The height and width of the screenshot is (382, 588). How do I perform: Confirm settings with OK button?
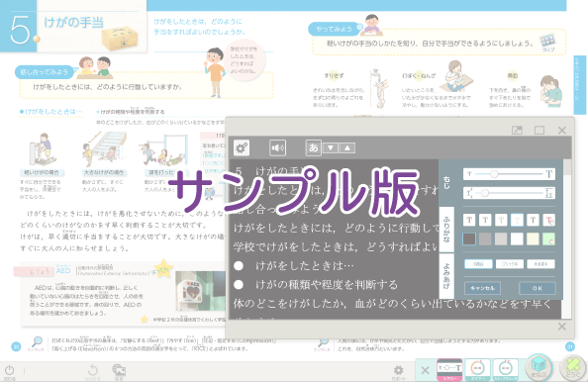pyautogui.click(x=537, y=288)
